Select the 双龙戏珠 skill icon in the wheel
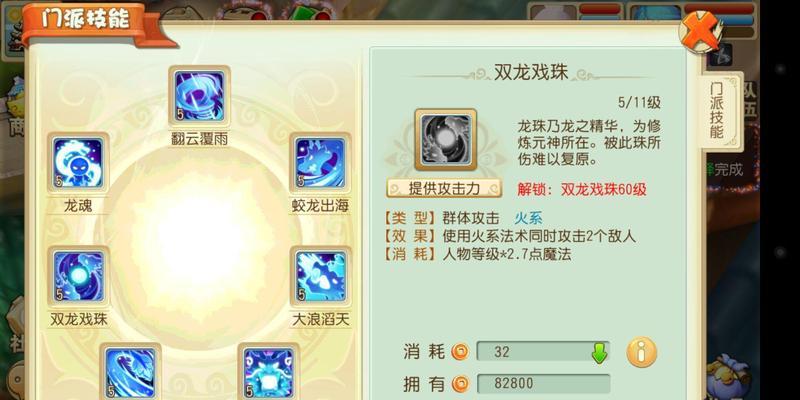 pyautogui.click(x=79, y=276)
